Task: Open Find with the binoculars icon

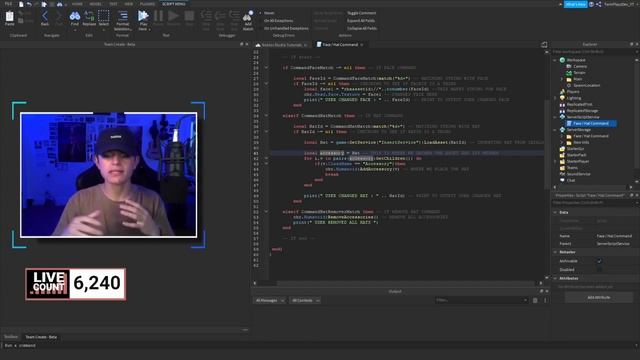Action: click(75, 16)
